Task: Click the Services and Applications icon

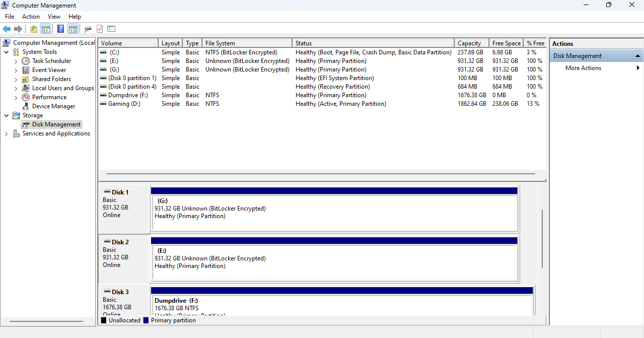Action: (x=16, y=133)
